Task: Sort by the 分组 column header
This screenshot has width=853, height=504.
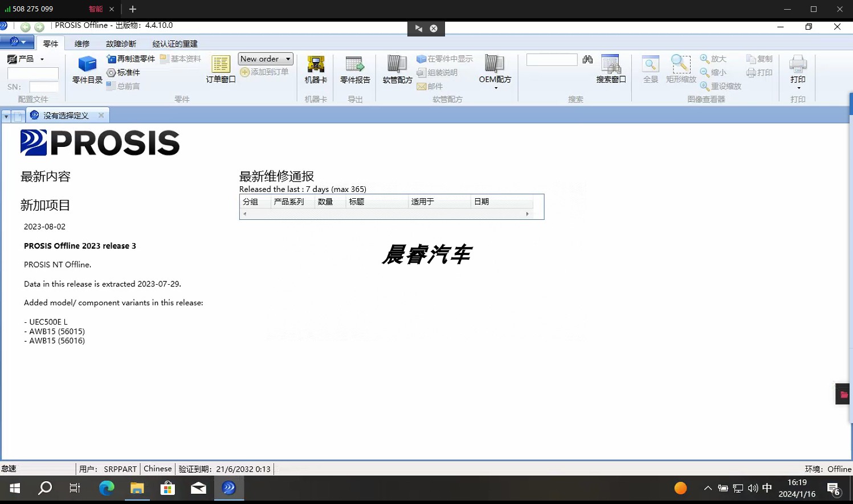Action: point(255,202)
